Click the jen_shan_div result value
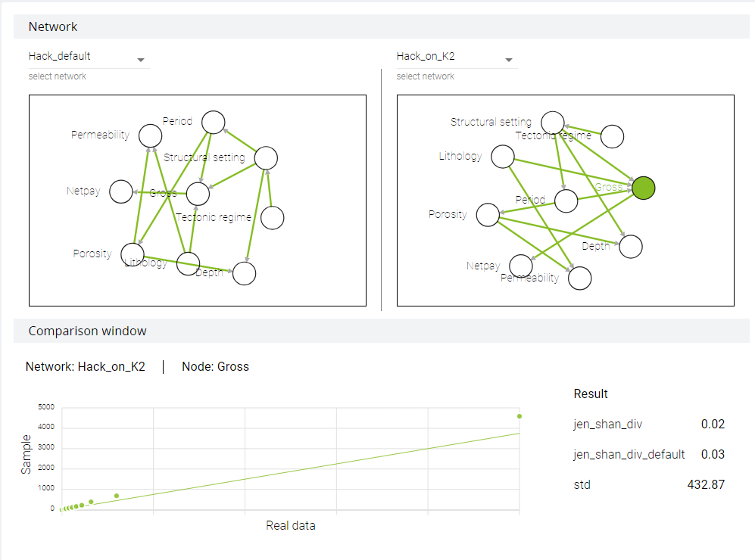 (712, 424)
